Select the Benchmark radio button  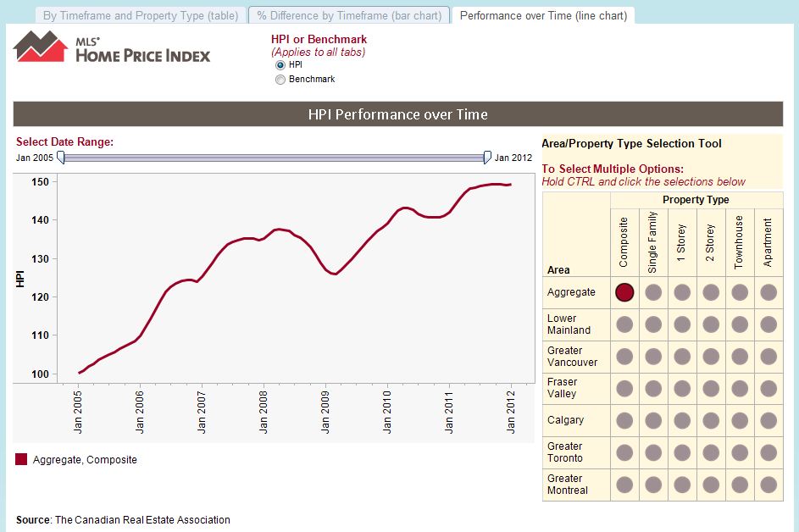280,79
